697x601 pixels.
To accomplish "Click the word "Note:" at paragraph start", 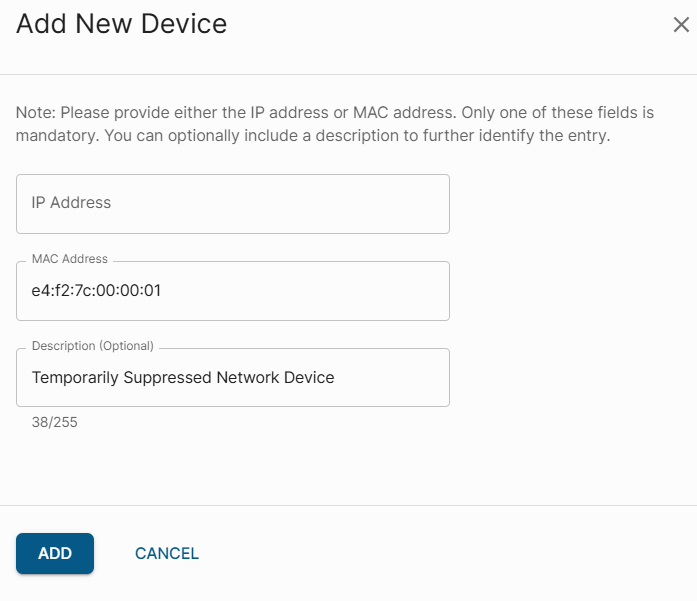I will coord(36,111).
